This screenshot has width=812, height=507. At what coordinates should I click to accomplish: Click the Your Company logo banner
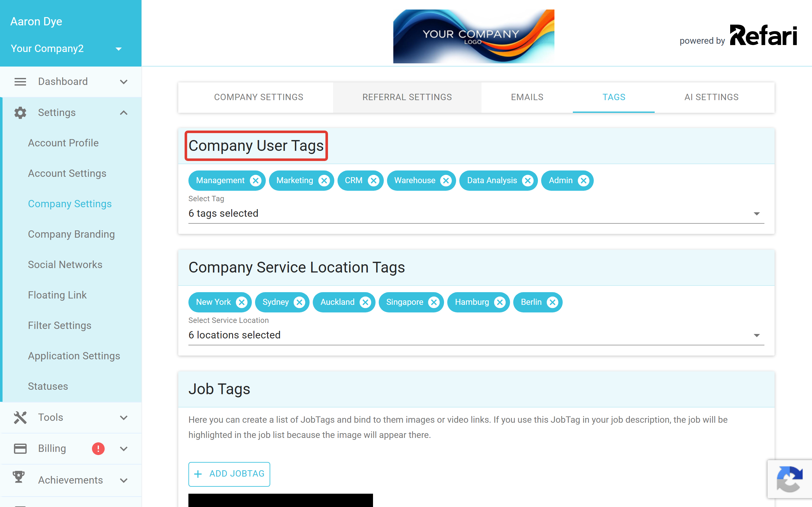click(474, 36)
